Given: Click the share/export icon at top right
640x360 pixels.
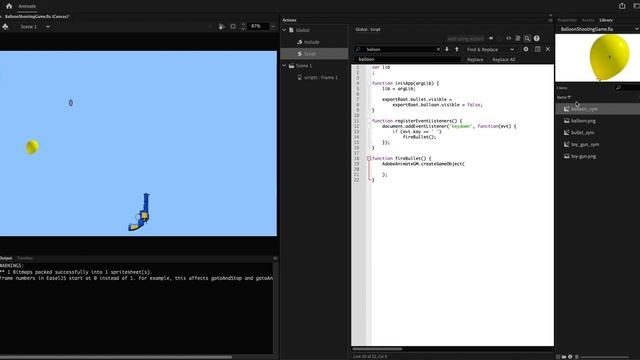Looking at the screenshot, I should click(x=622, y=6).
